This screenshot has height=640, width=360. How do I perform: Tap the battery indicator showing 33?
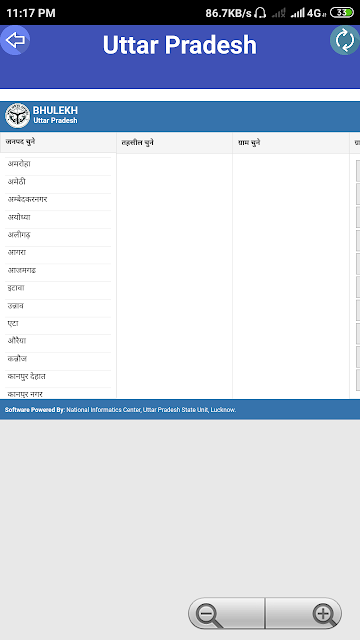coord(342,13)
